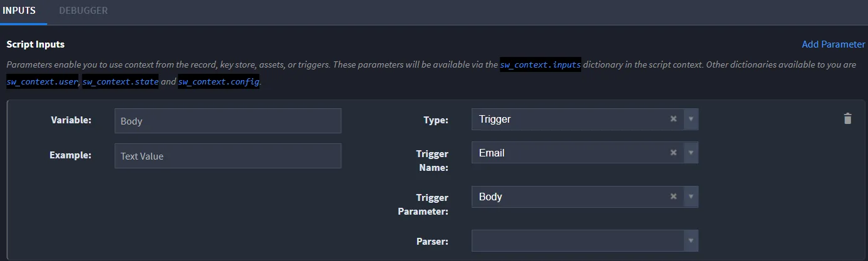Focus the Variable input field
868x261 pixels.
tap(228, 121)
